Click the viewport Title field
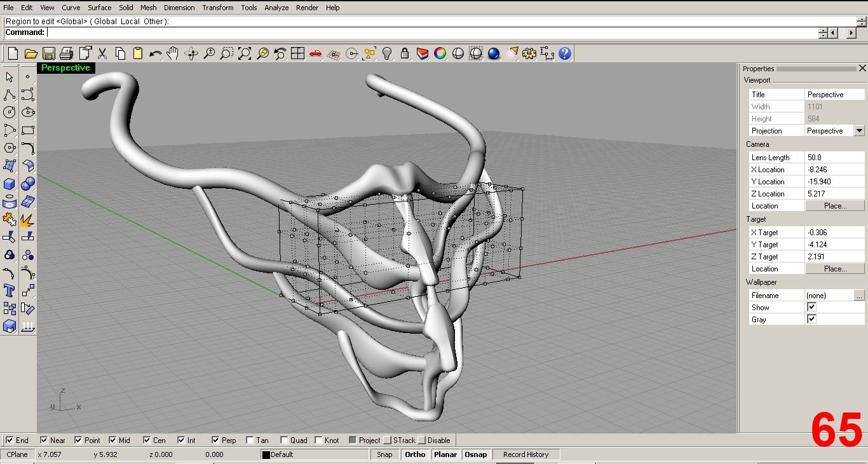This screenshot has height=464, width=868. coord(835,94)
